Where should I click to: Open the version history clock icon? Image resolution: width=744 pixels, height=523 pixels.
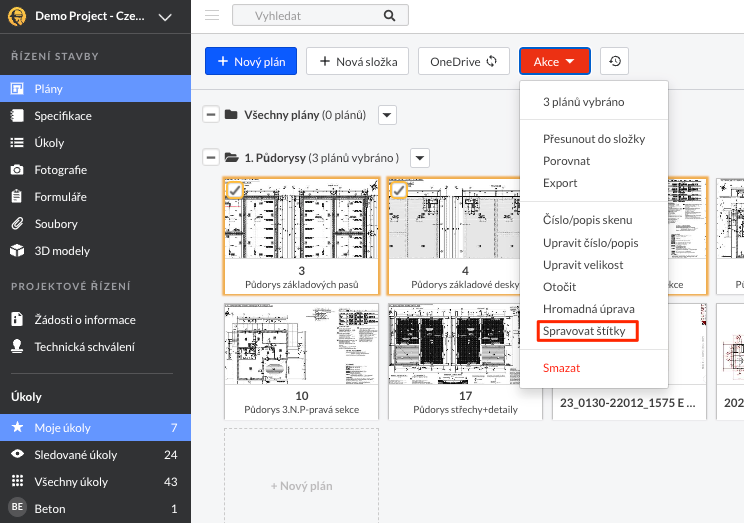tap(614, 61)
